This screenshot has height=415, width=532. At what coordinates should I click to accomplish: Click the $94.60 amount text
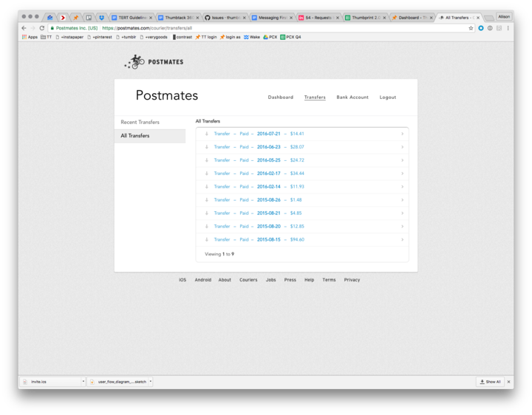pos(297,239)
